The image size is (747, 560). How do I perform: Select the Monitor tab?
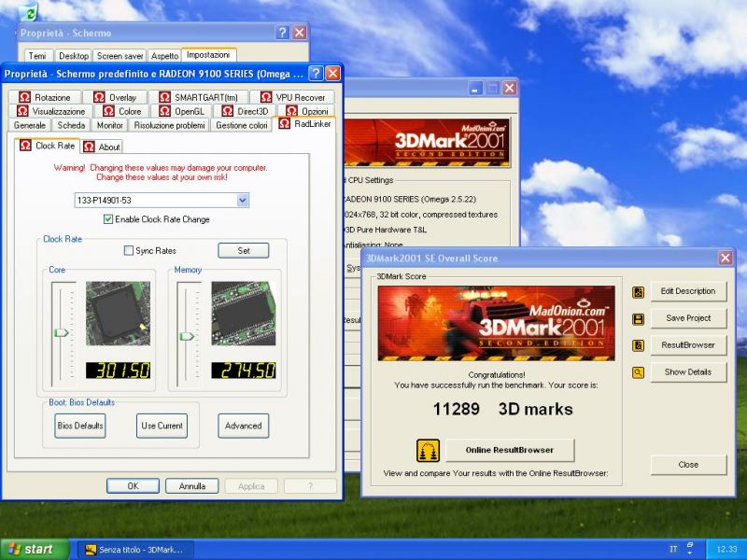click(110, 125)
